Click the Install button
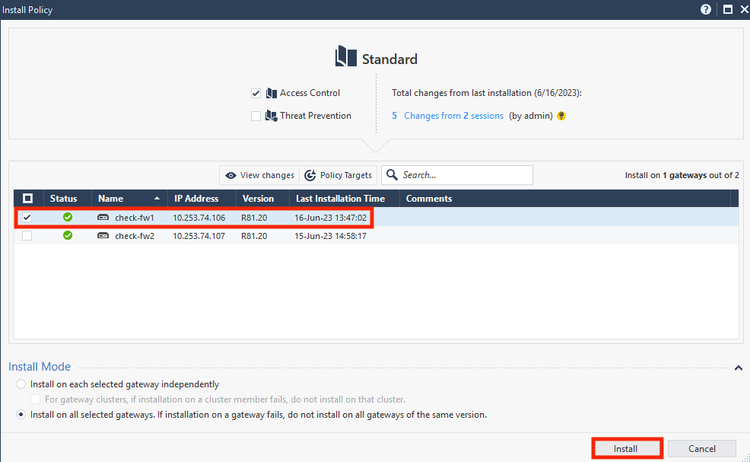The height and width of the screenshot is (462, 750). pyautogui.click(x=626, y=449)
